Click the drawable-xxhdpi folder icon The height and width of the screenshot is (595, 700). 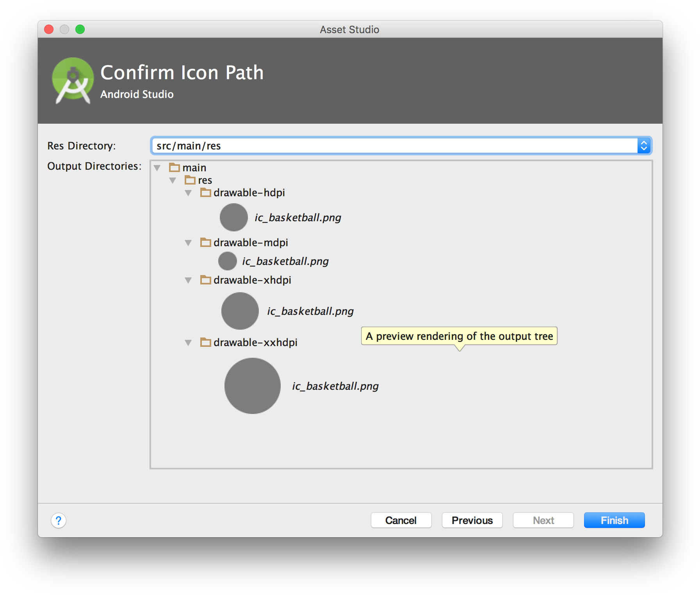(206, 343)
